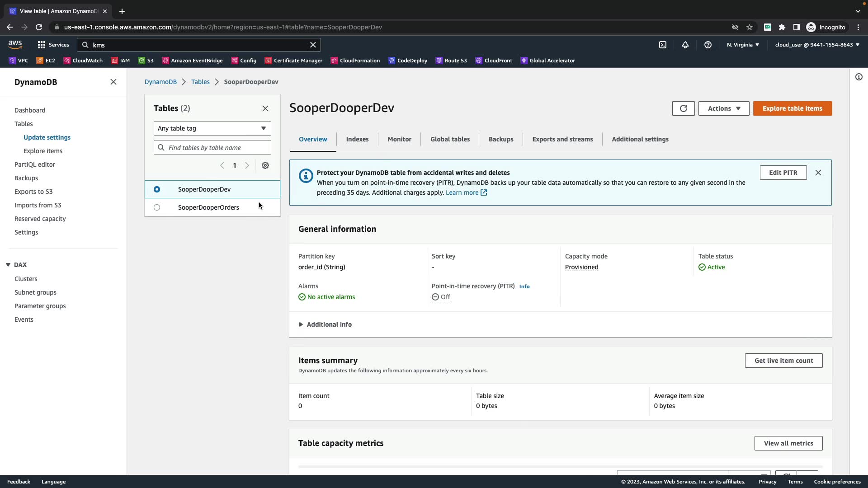
Task: Open the notifications bell icon
Action: click(685, 45)
